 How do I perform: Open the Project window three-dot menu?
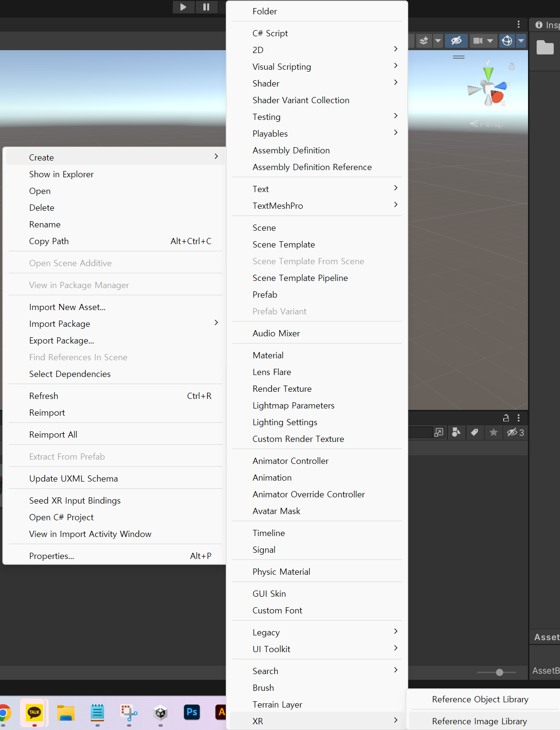tap(518, 418)
